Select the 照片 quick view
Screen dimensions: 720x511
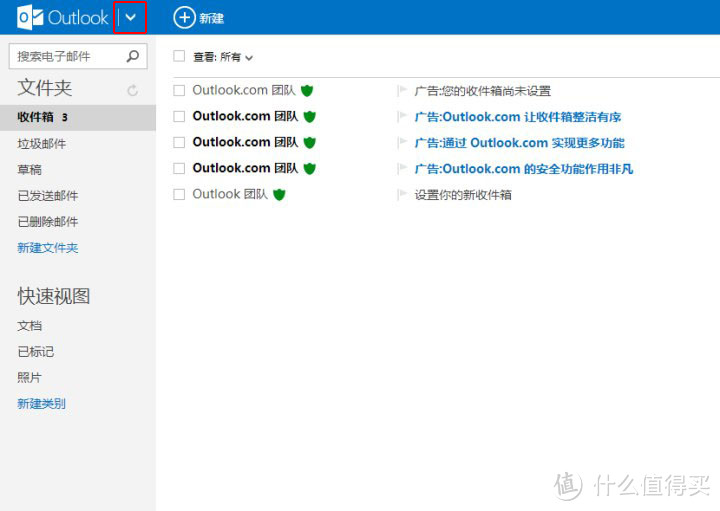point(29,378)
